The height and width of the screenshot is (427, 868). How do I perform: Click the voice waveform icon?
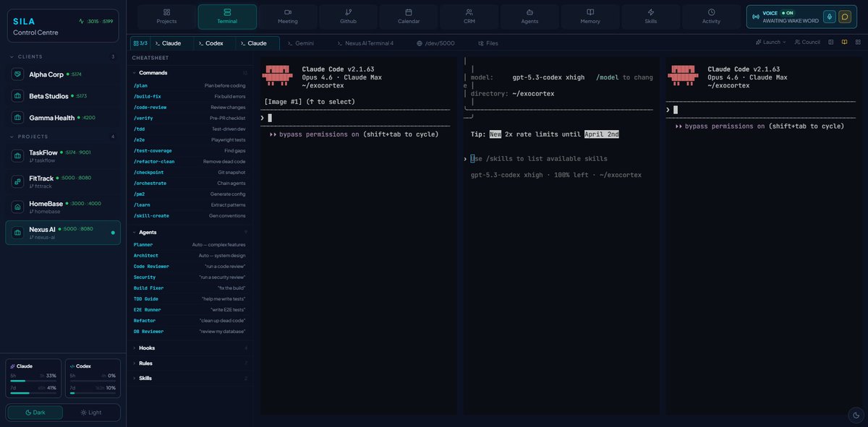coord(755,17)
